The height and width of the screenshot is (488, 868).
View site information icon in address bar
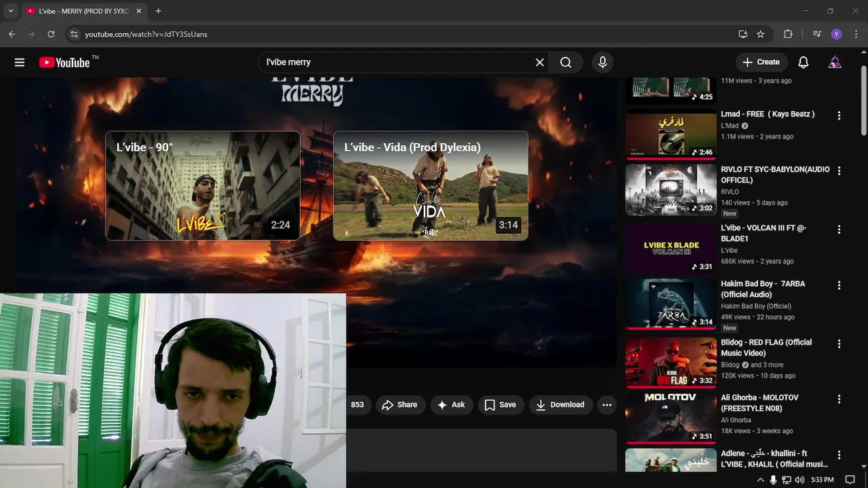(74, 34)
